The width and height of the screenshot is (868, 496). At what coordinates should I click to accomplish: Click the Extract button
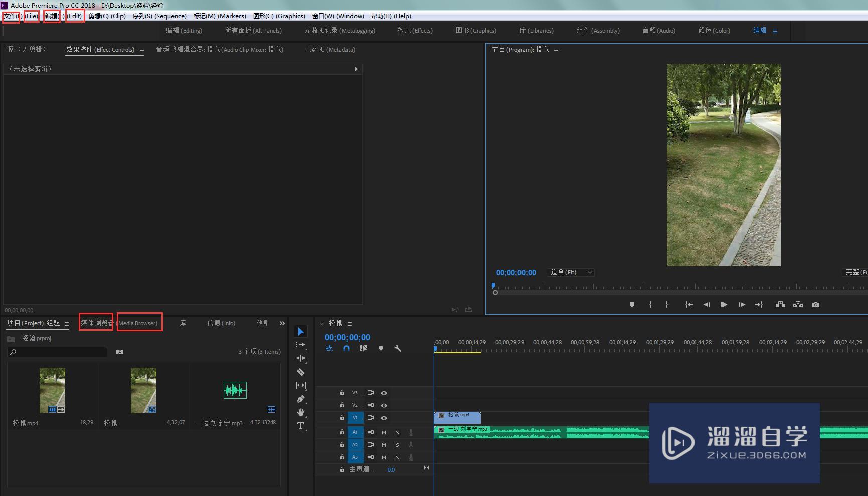click(798, 305)
